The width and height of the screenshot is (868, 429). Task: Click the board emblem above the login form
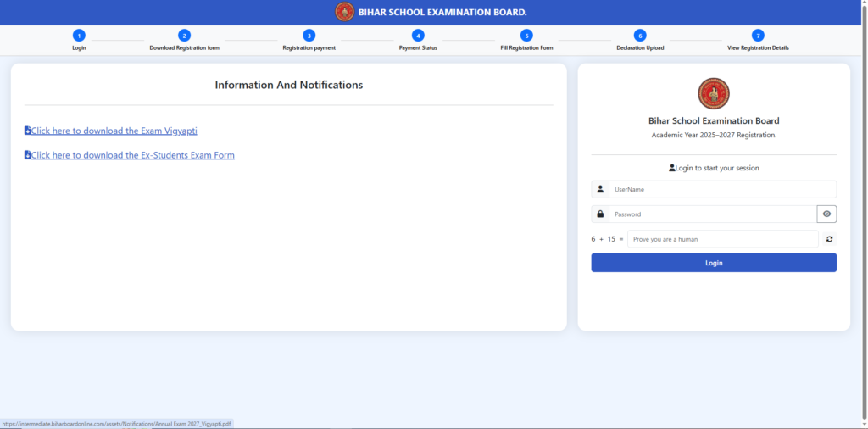point(714,93)
